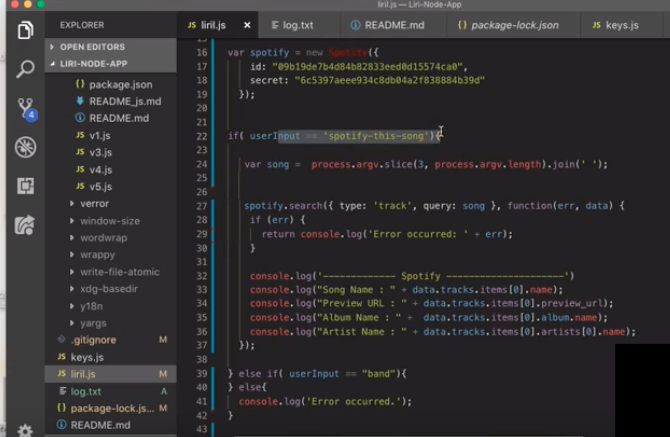
Task: Open the Debug view icon
Action: 25,147
